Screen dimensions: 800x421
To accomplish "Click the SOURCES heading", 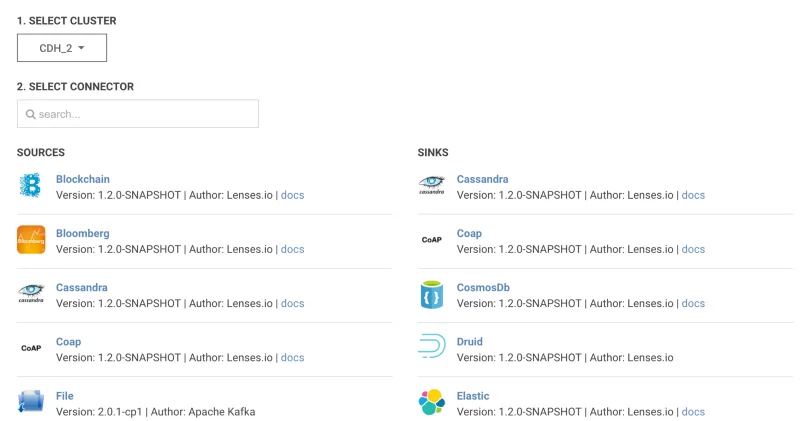I will click(41, 153).
